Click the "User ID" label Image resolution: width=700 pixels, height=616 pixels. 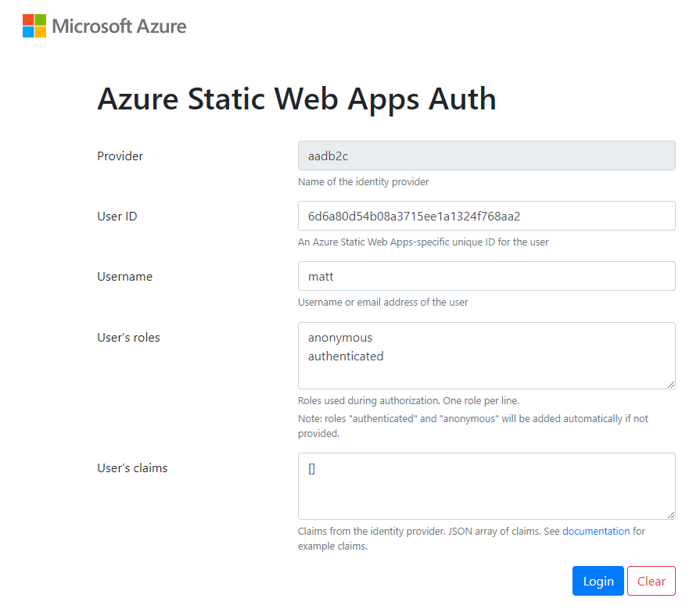click(x=117, y=217)
